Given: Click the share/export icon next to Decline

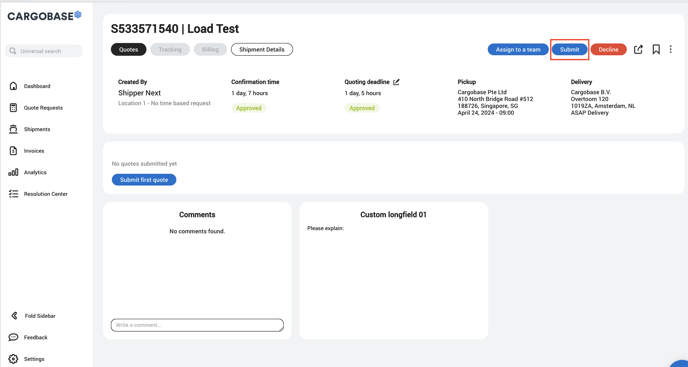Looking at the screenshot, I should coord(638,50).
